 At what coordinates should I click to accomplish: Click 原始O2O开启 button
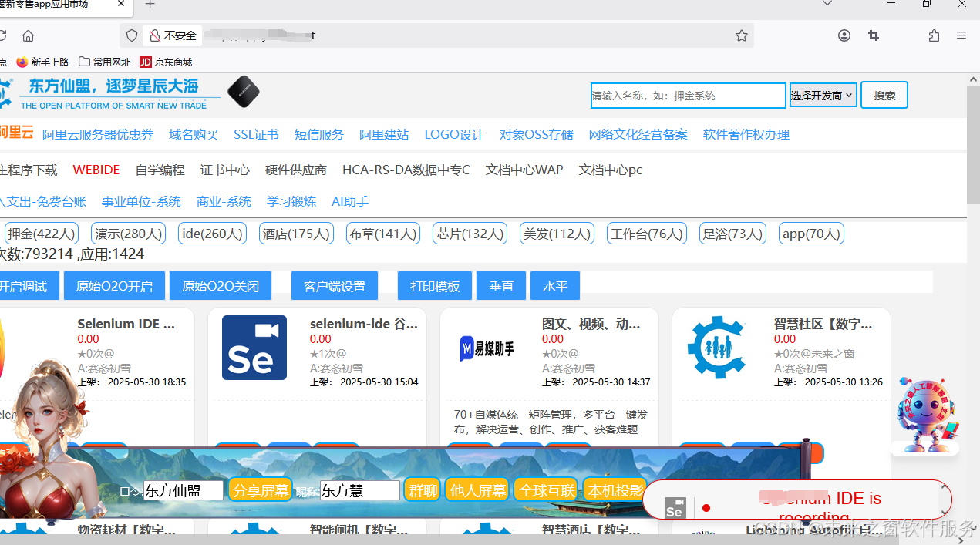pyautogui.click(x=114, y=286)
